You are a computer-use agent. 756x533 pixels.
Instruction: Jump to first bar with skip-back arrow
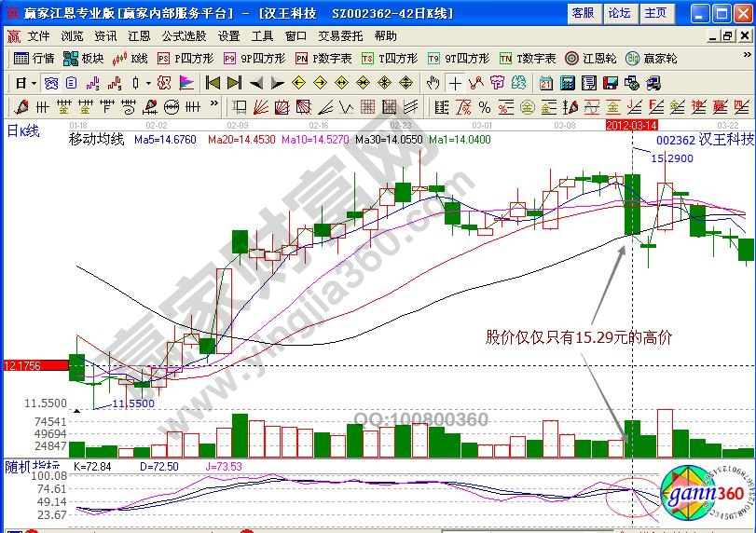pos(213,82)
